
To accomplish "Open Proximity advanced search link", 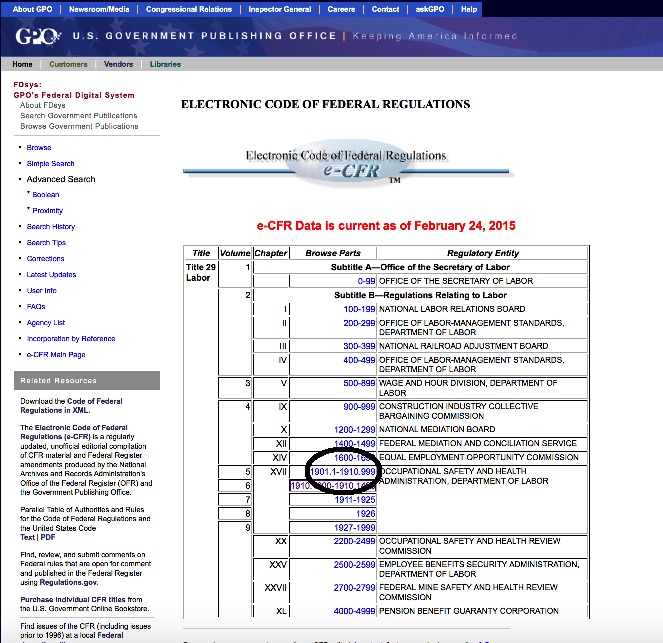I will (x=48, y=211).
